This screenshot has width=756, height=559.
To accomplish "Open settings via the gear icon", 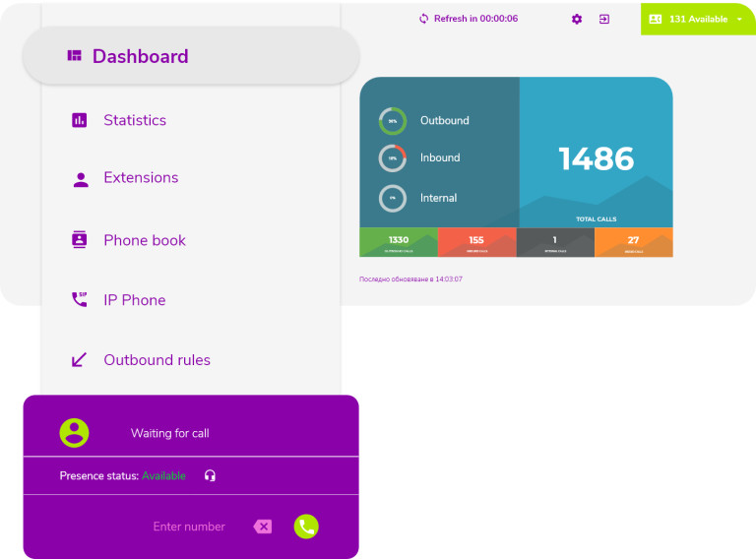I will coord(577,19).
